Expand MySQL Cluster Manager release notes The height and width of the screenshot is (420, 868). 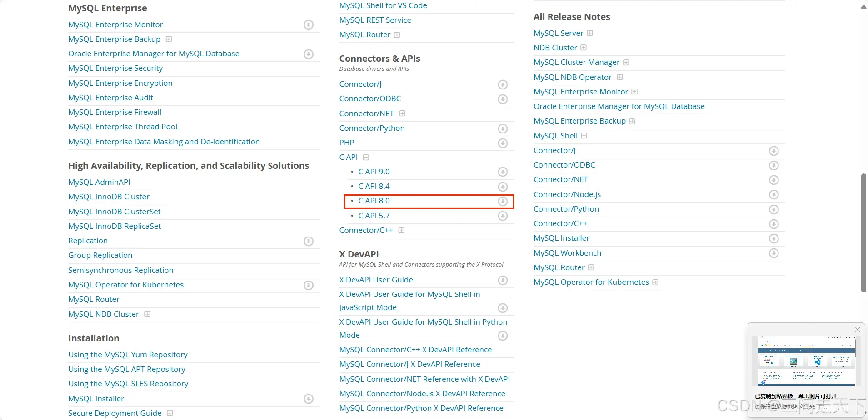click(626, 63)
